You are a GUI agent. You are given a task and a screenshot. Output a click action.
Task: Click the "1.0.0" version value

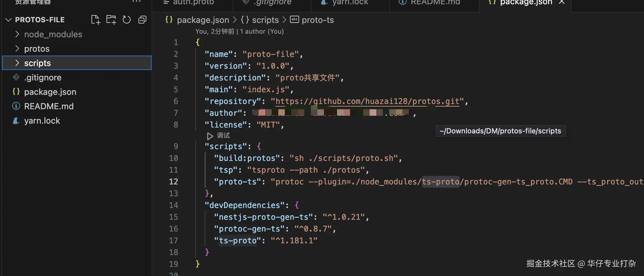pos(273,66)
